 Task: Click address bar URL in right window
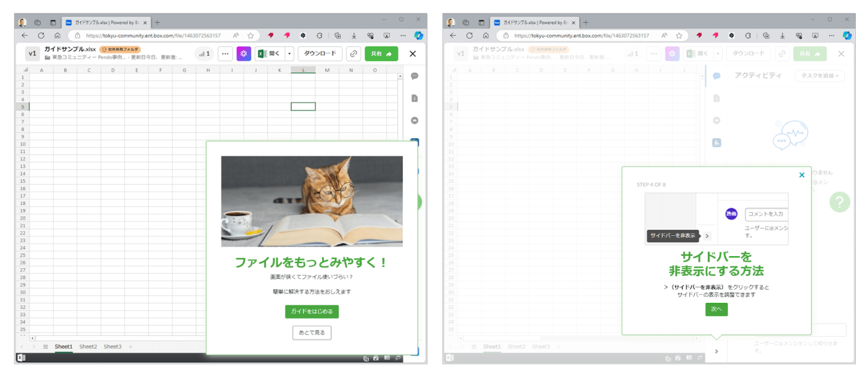pos(582,36)
